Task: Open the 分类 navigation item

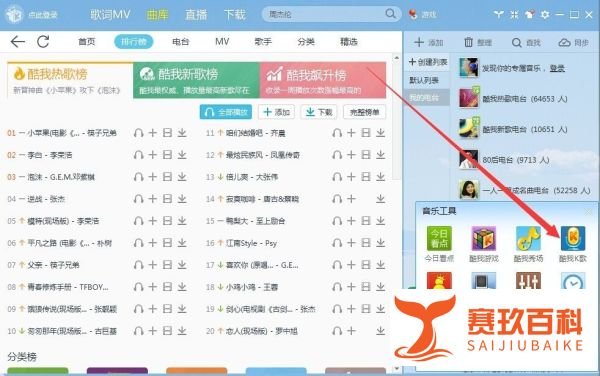Action: (306, 42)
